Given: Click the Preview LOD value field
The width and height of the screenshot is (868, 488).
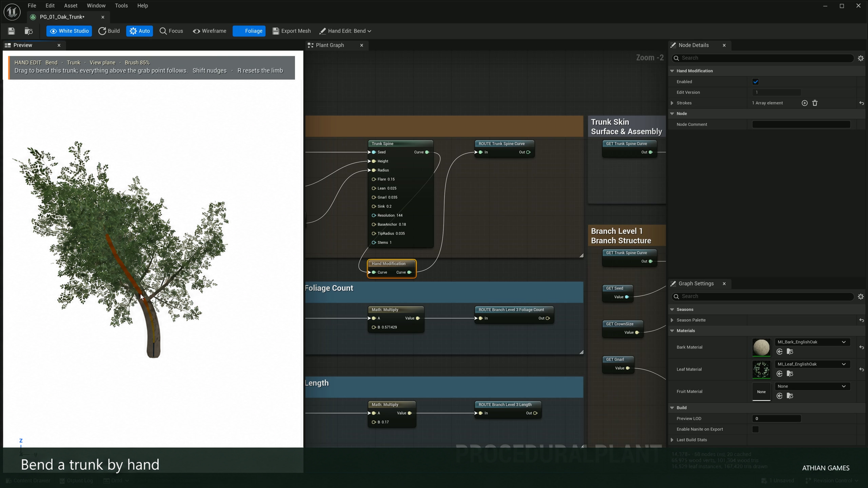Looking at the screenshot, I should 776,419.
